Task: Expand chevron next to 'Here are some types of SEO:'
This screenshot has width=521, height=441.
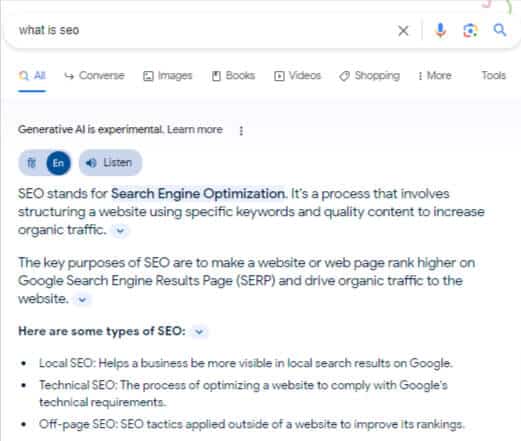Action: point(199,332)
